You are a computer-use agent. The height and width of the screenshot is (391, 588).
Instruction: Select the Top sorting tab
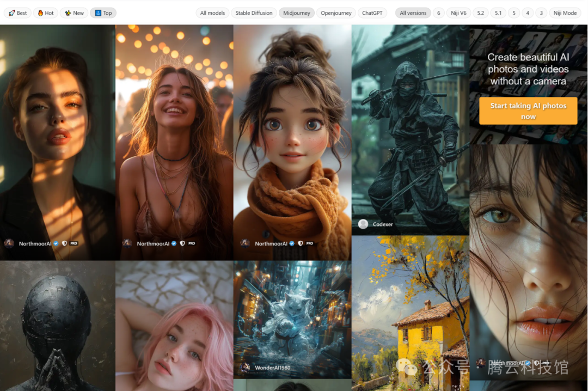point(103,13)
